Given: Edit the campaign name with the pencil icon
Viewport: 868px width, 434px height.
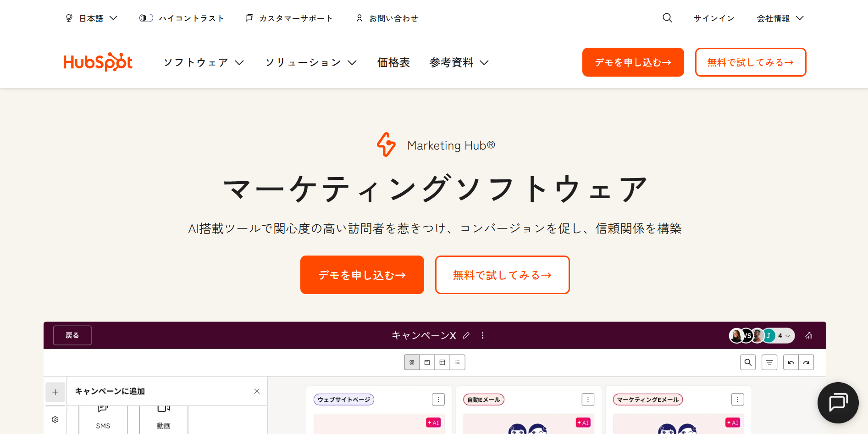Looking at the screenshot, I should tap(466, 335).
